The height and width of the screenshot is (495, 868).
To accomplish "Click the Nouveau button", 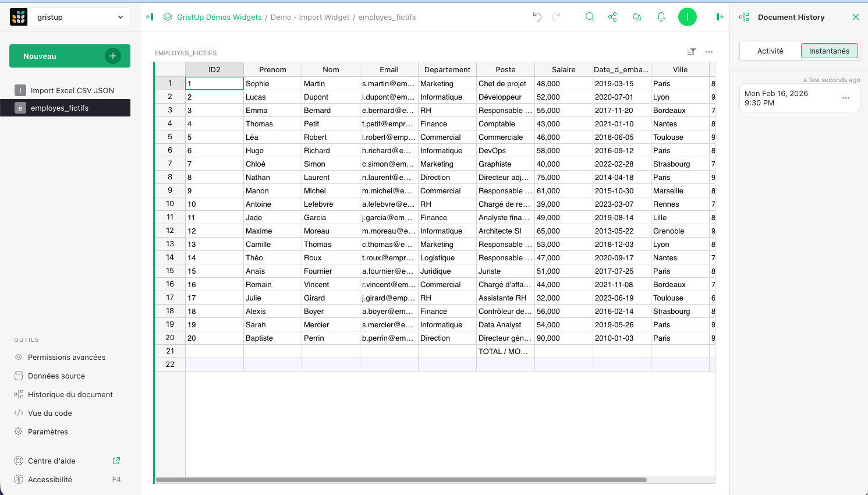I will [x=70, y=56].
